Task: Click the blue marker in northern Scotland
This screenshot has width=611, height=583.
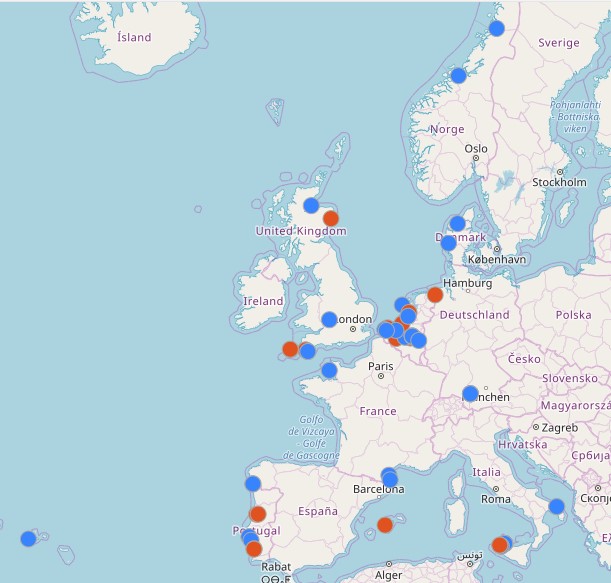Action: (311, 205)
